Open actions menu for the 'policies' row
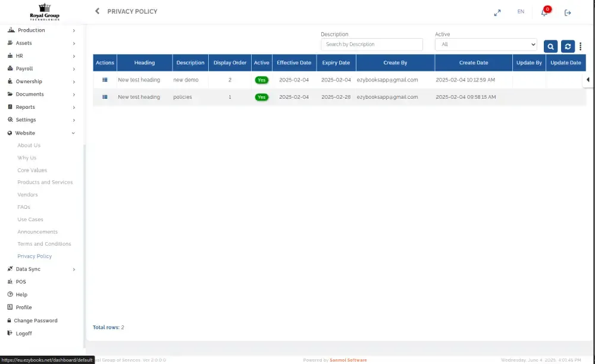This screenshot has height=364, width=595. click(x=105, y=97)
